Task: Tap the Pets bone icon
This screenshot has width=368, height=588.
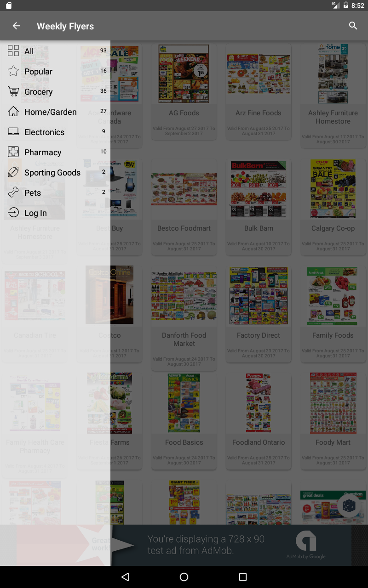Action: point(13,192)
